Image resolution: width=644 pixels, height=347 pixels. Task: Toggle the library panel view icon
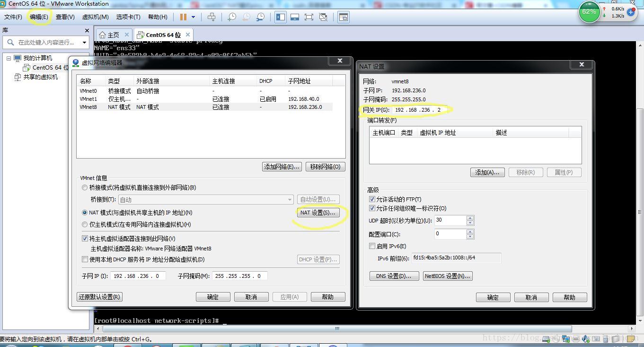pos(281,17)
